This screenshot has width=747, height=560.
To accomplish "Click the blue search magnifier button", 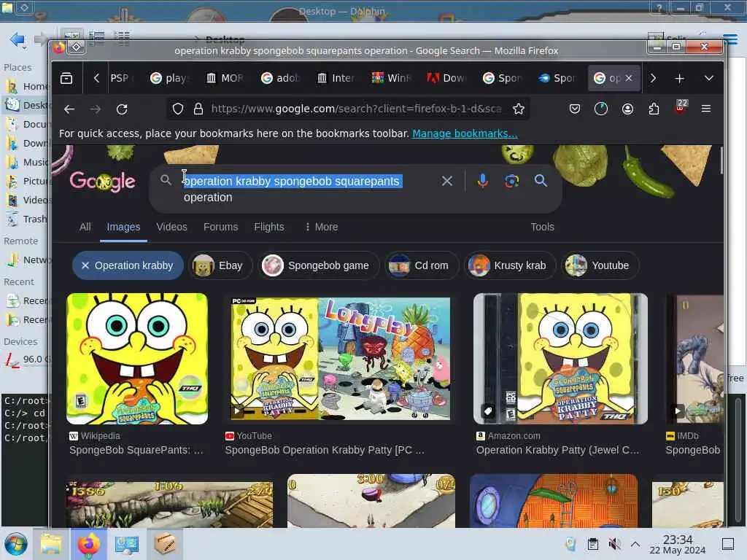I will (x=541, y=181).
